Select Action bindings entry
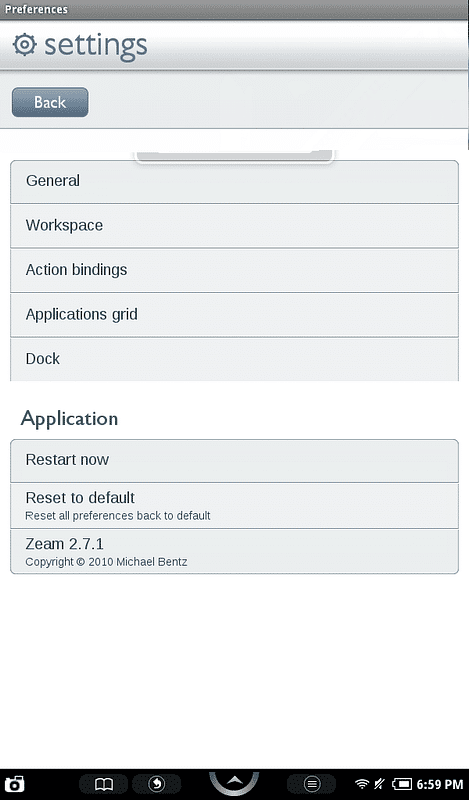 pyautogui.click(x=234, y=270)
